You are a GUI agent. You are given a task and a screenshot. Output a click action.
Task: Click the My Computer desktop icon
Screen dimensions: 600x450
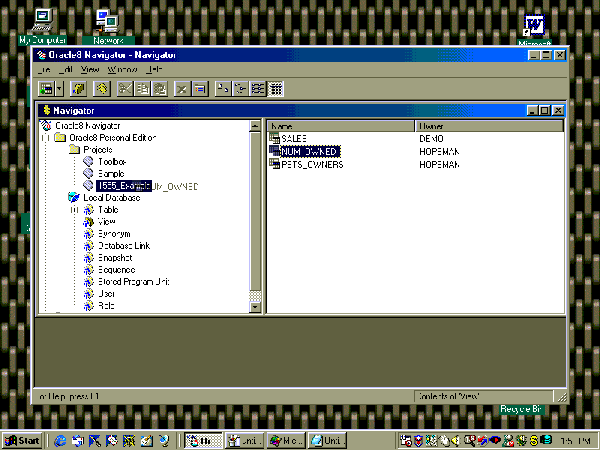(42, 27)
